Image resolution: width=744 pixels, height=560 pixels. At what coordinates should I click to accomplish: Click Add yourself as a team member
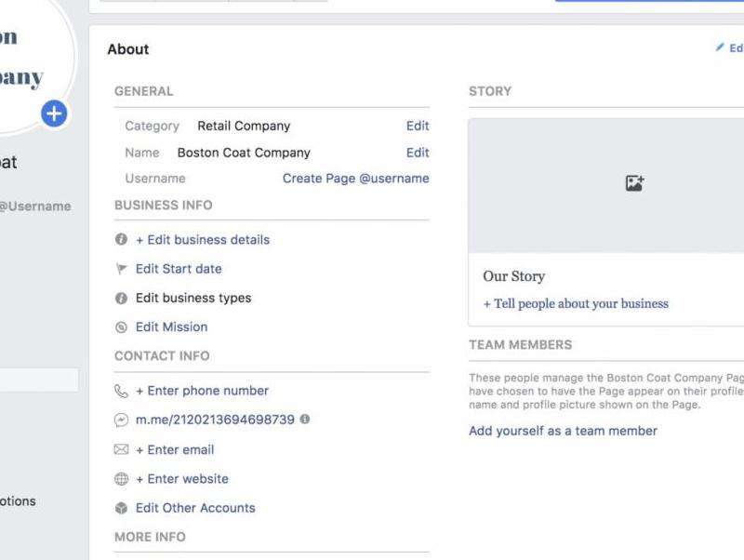click(x=563, y=431)
